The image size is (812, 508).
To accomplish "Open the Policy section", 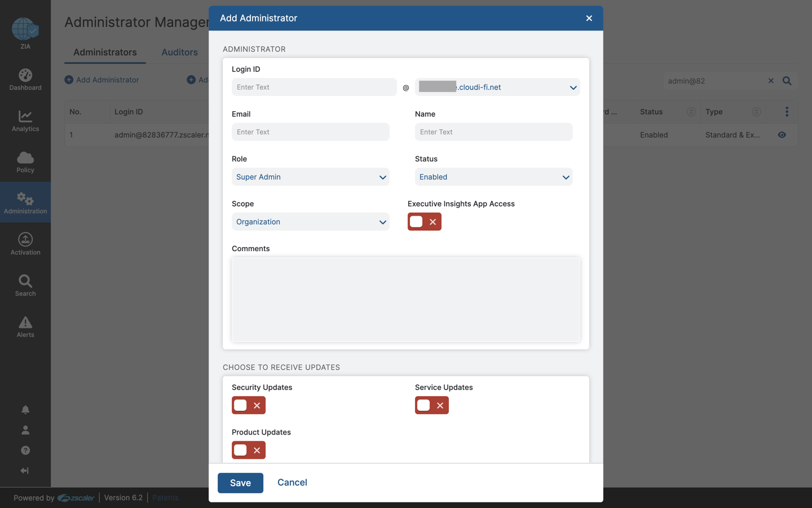I will point(25,161).
